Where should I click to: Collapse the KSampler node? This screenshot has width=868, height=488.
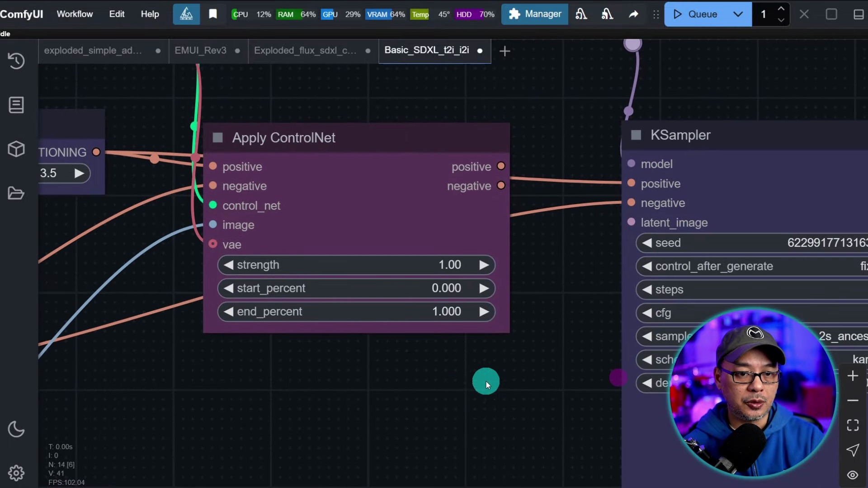pos(636,135)
